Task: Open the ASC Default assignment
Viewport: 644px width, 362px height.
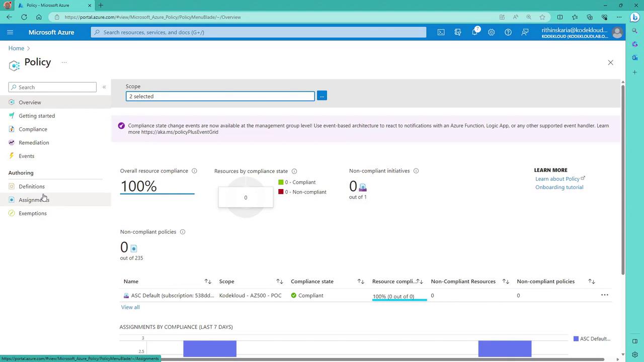Action: pyautogui.click(x=172, y=296)
